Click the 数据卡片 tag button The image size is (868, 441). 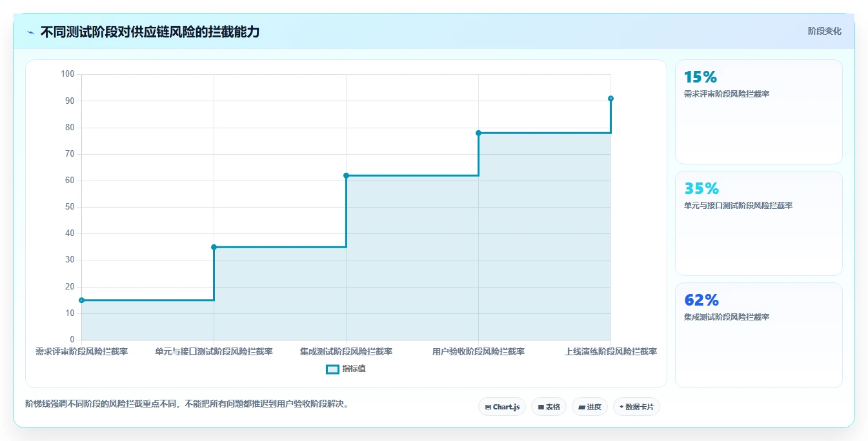point(636,407)
